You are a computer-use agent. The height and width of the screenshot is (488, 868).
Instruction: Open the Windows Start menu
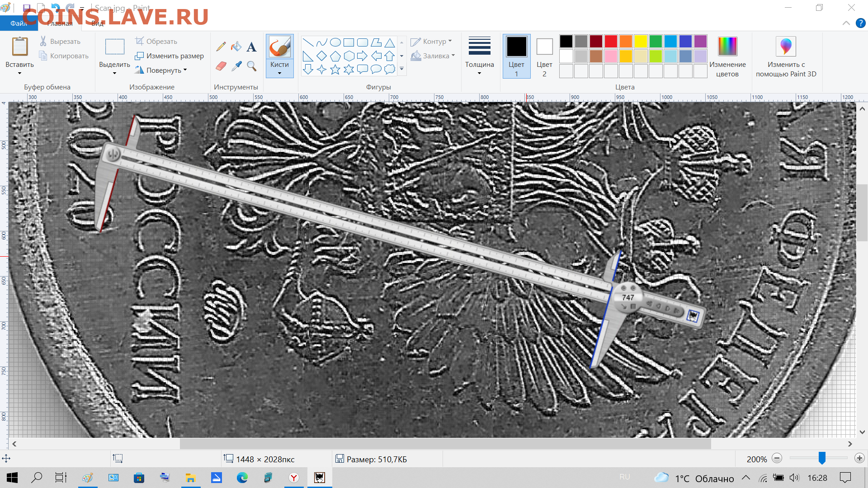click(12, 478)
